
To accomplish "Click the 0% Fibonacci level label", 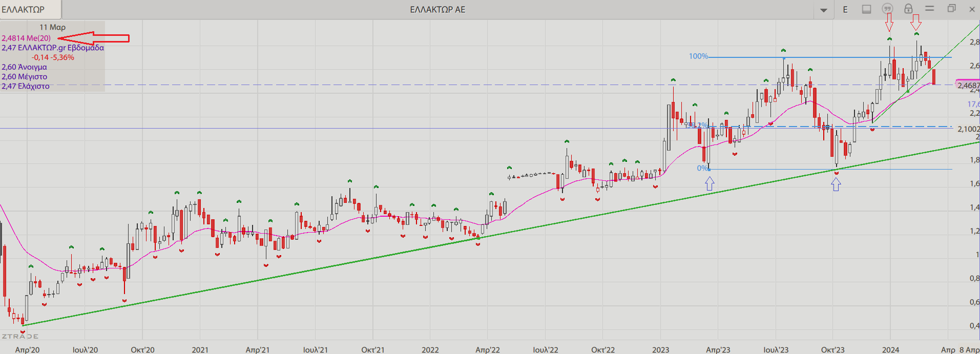I will click(702, 168).
